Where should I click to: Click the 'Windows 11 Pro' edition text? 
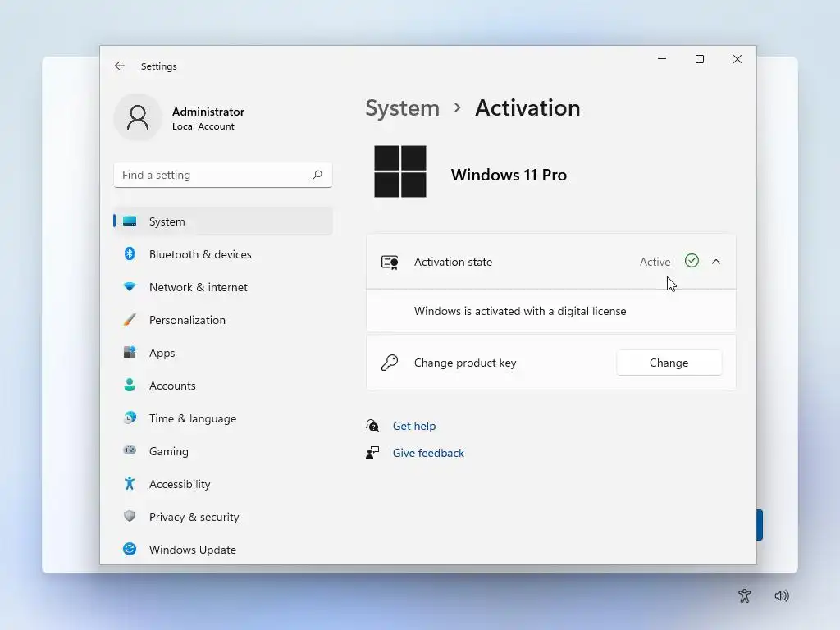click(509, 175)
